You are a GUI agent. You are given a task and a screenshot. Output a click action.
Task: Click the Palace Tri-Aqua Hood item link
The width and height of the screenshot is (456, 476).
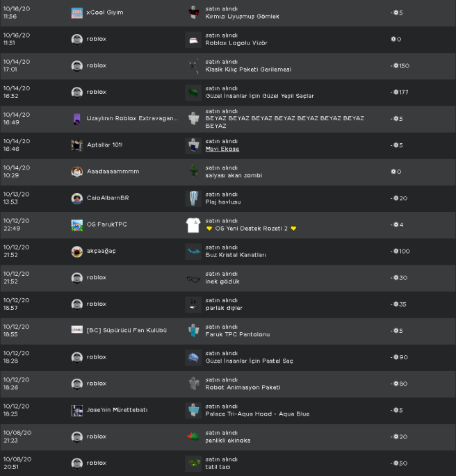point(257,414)
